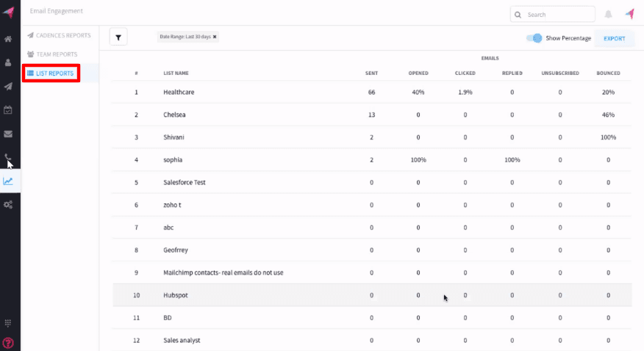Select the Healthcare list row name
Viewport: 644px width, 351px height.
tap(179, 93)
